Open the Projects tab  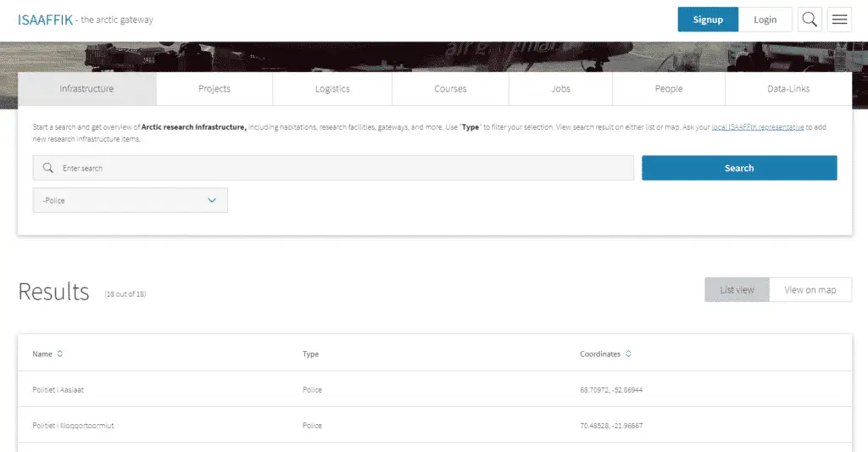pyautogui.click(x=214, y=89)
